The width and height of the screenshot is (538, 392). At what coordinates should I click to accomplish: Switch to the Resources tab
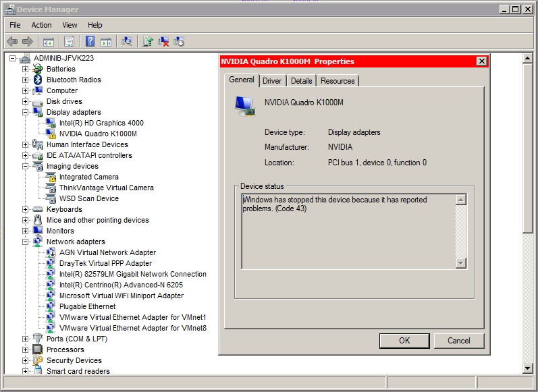pos(338,81)
